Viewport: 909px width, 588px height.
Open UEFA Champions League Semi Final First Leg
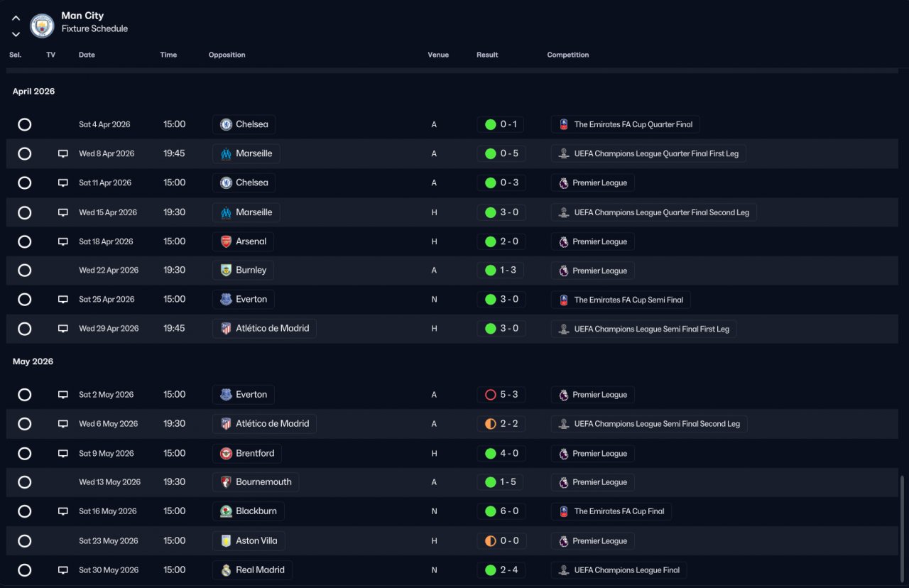point(643,328)
